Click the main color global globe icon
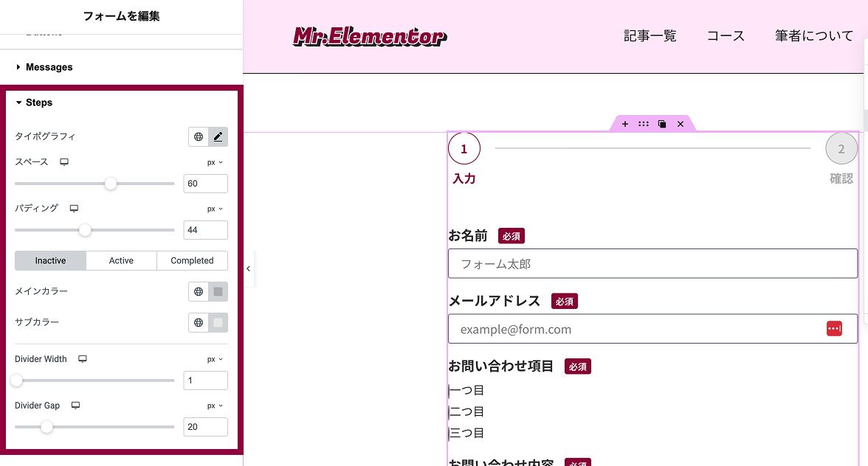The height and width of the screenshot is (466, 868). pos(199,292)
